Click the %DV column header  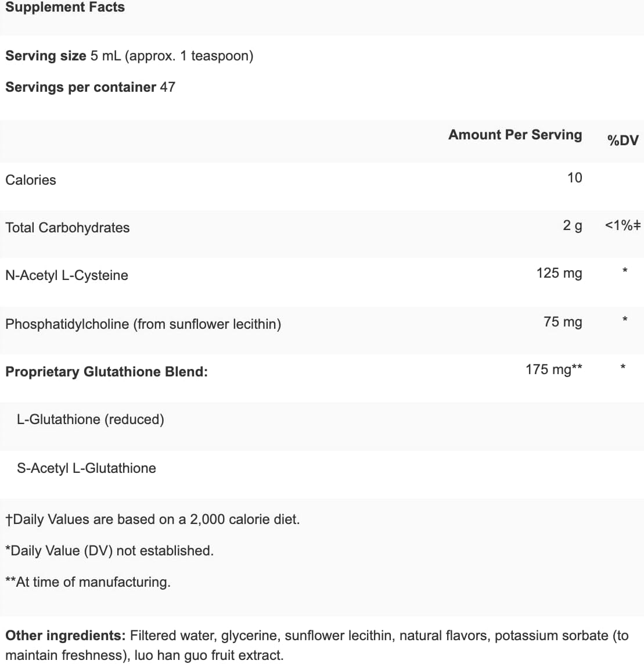click(x=623, y=140)
